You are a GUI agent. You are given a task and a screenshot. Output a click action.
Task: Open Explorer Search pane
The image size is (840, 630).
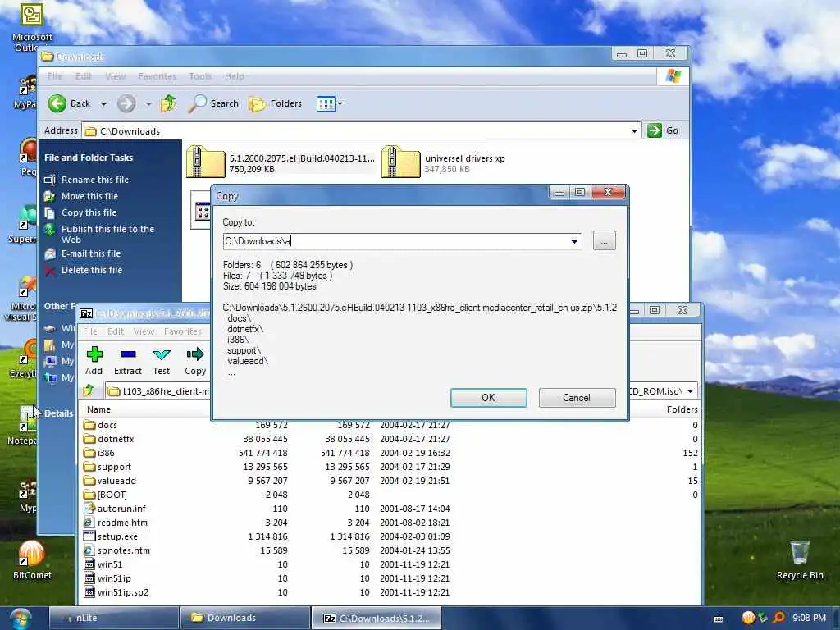[213, 103]
